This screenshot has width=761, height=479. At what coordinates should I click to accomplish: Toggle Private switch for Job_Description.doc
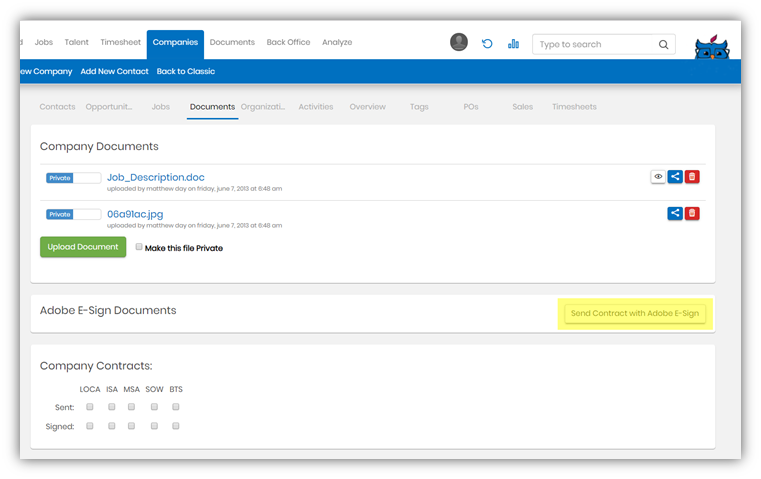tap(73, 178)
